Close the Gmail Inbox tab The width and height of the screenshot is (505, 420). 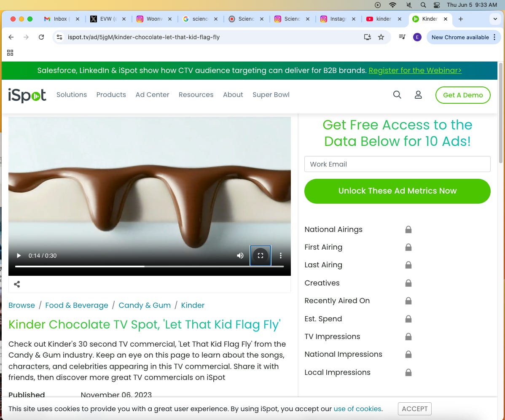78,19
